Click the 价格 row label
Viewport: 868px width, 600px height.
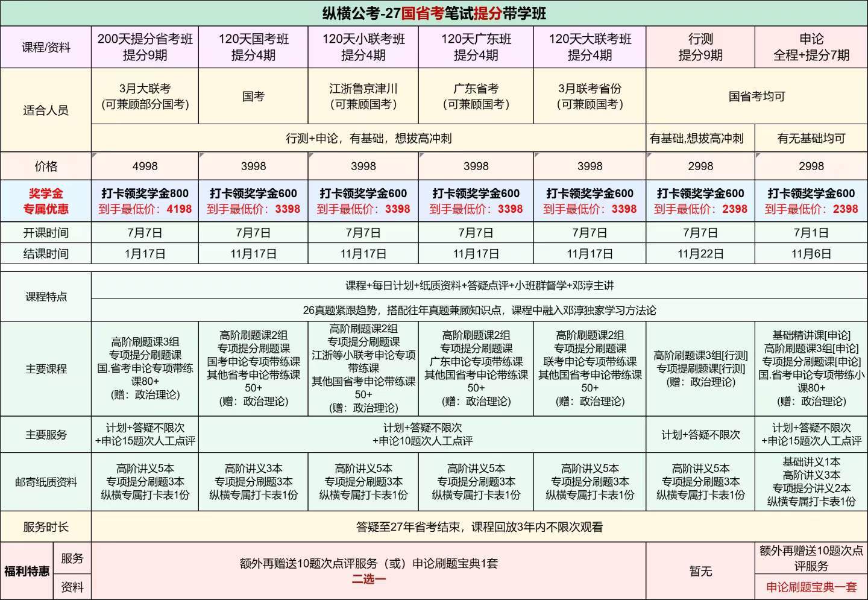point(46,166)
